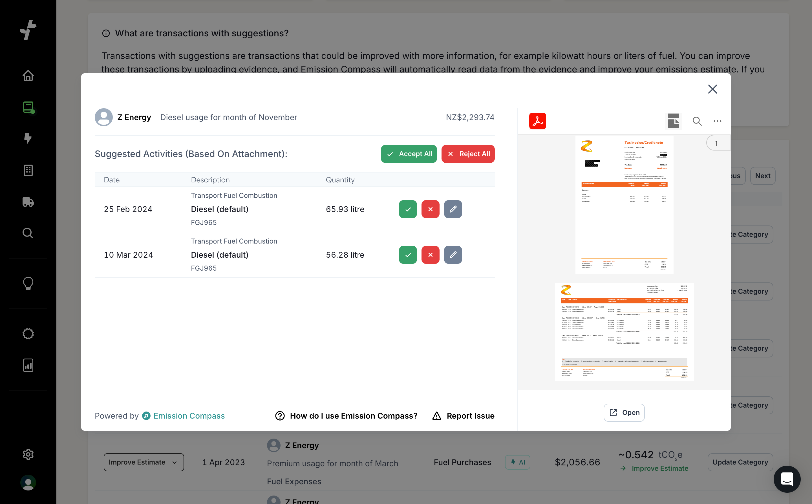Screen dimensions: 812x504
Task: Follow the Emission Compass link
Action: pyautogui.click(x=189, y=416)
